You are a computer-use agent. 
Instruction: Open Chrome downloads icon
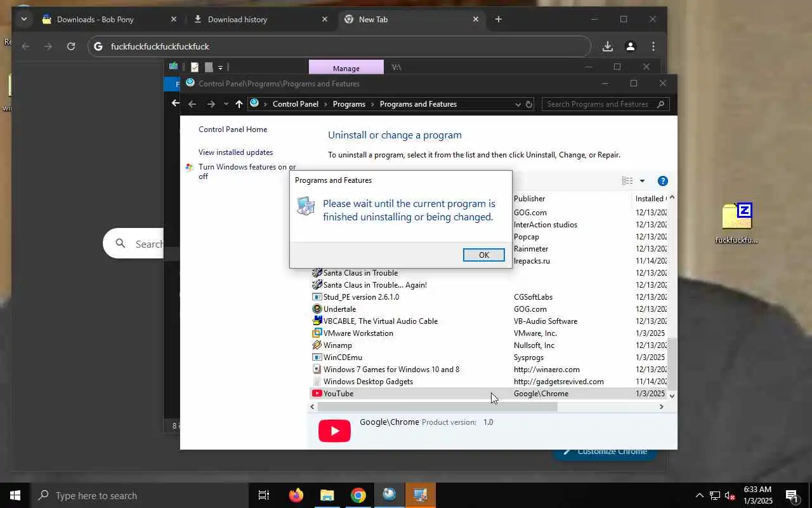click(x=608, y=46)
